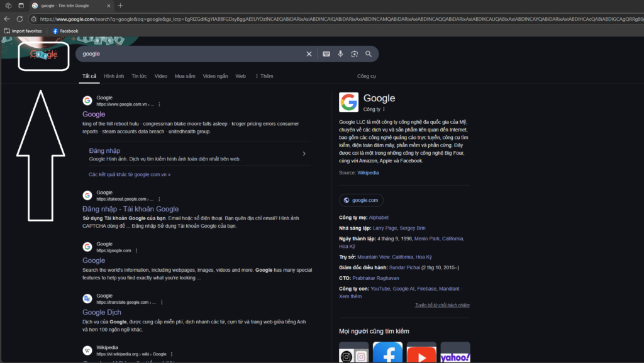This screenshot has width=644, height=363.
Task: Open 'Đăng nhập - Tài khoản Google' result
Action: click(130, 209)
